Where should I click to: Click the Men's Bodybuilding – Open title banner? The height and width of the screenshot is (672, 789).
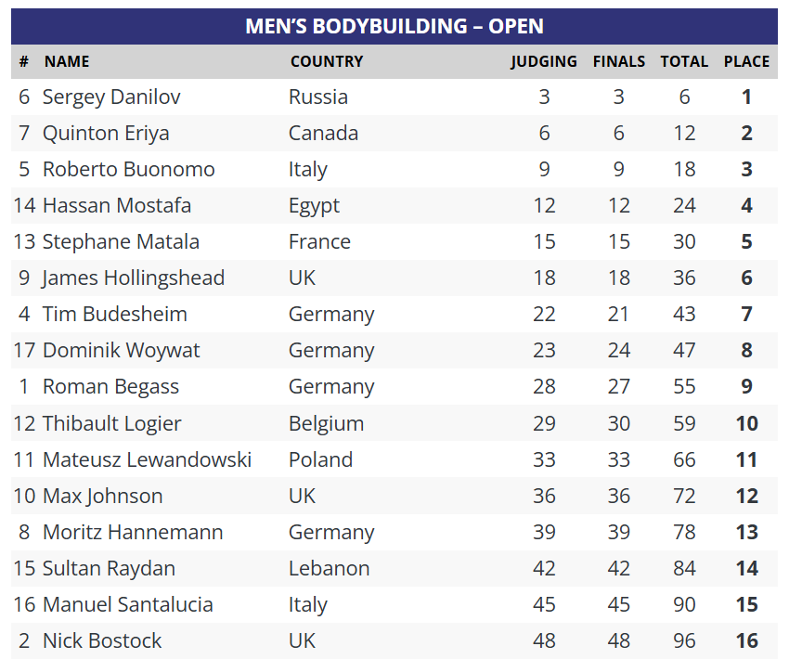coord(394,26)
